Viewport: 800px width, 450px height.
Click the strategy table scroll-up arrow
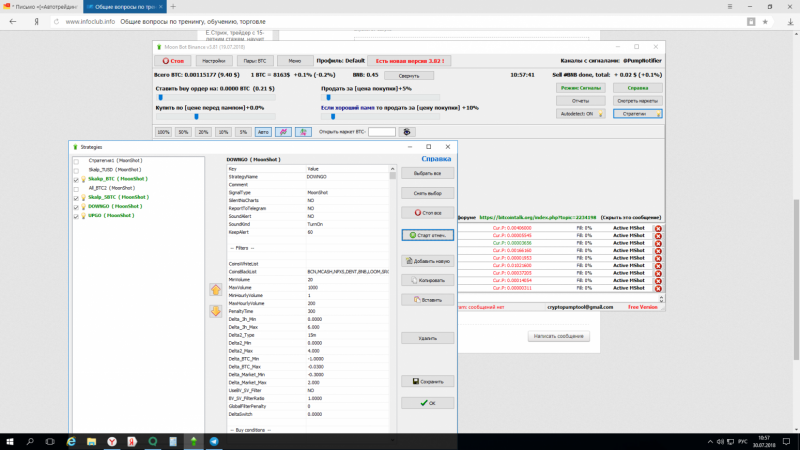pos(392,169)
